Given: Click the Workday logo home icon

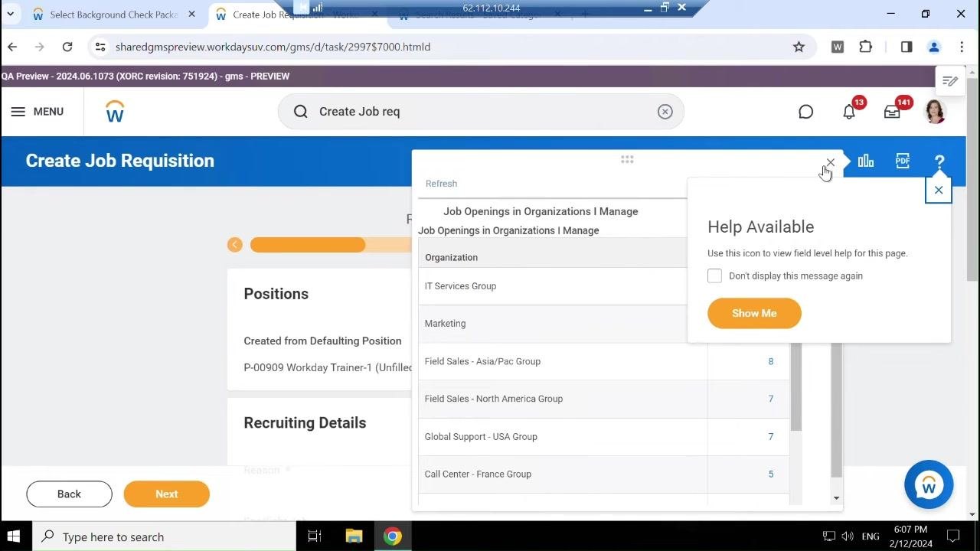Looking at the screenshot, I should [x=115, y=112].
